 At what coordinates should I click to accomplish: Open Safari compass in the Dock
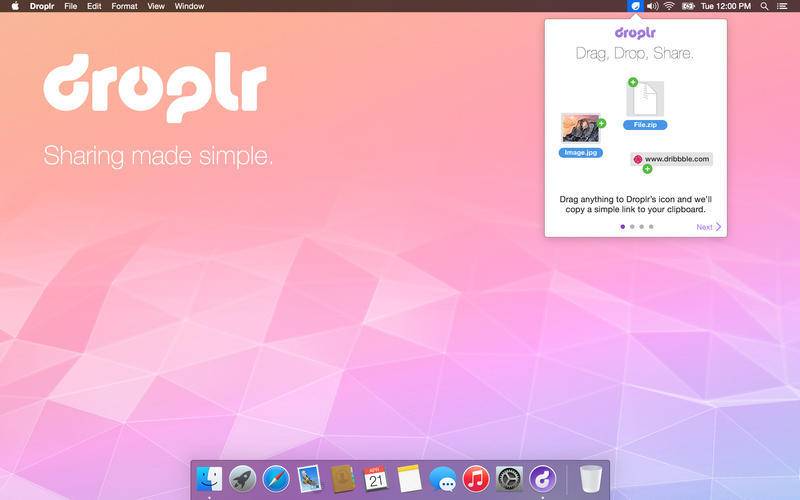276,479
